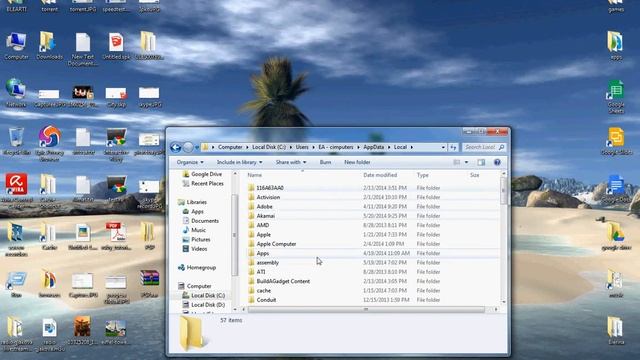Select Local Disk (D:) in navigation pane

tap(204, 304)
